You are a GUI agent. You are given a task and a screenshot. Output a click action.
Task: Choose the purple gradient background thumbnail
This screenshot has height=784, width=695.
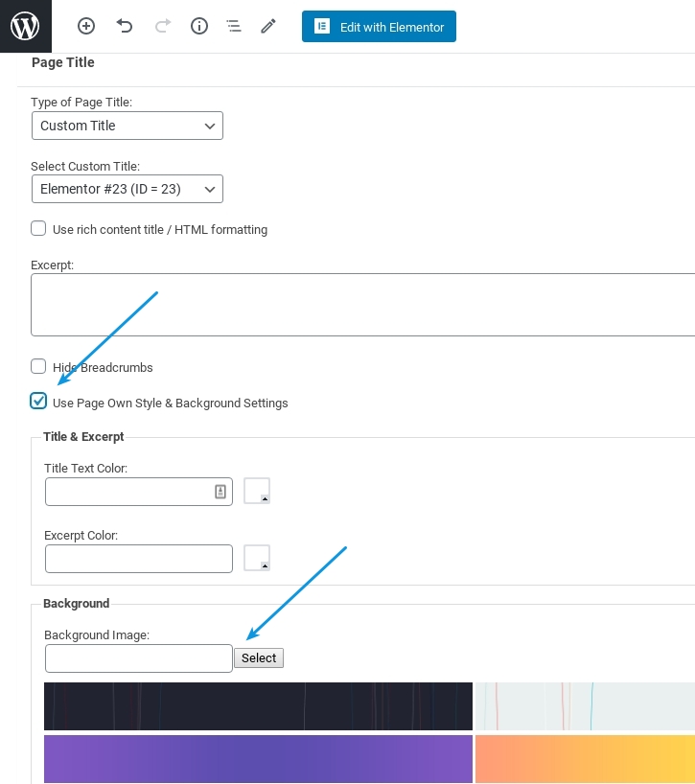(x=258, y=758)
